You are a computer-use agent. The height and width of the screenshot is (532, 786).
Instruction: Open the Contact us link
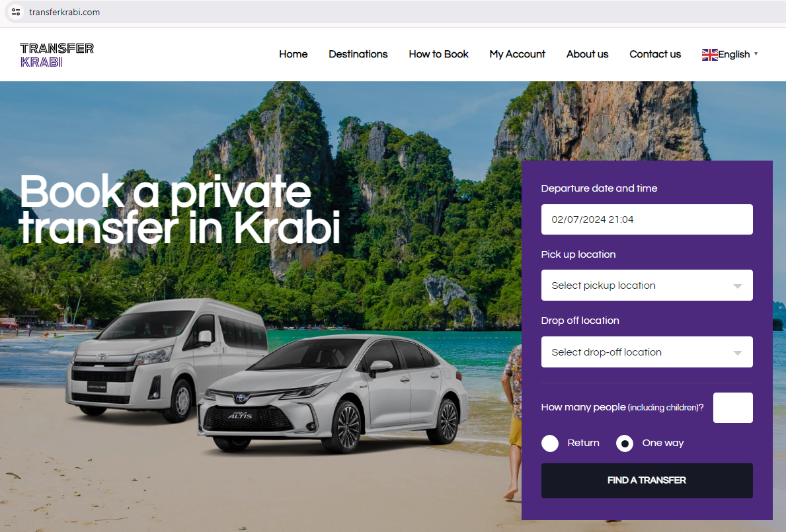tap(655, 54)
